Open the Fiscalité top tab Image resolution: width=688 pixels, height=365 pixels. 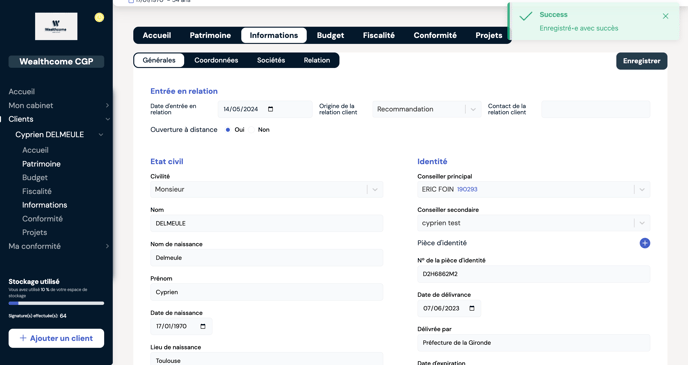click(379, 36)
